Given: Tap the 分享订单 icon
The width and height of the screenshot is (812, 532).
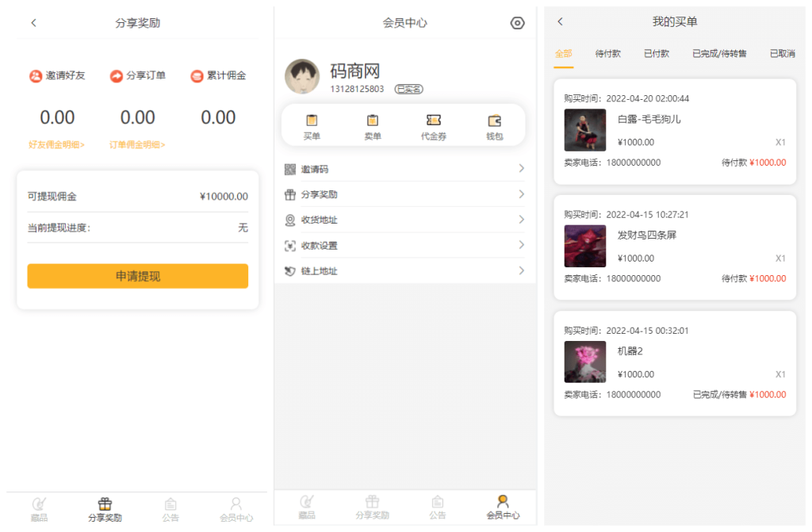Looking at the screenshot, I should pos(117,76).
